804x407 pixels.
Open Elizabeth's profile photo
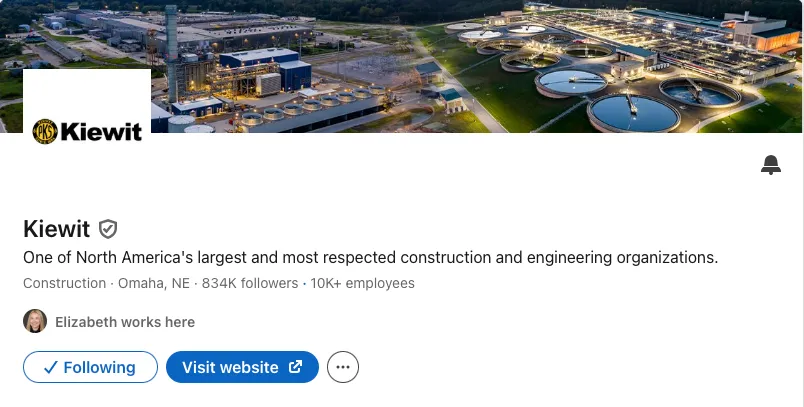coord(35,321)
